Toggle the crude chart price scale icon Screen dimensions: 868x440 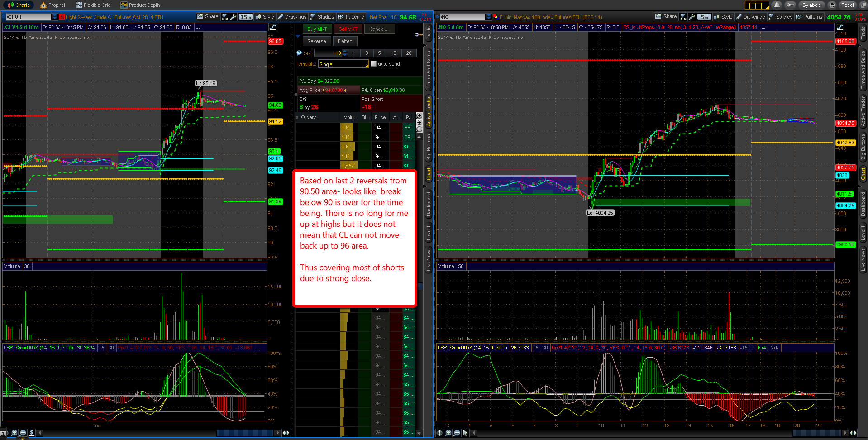(272, 27)
